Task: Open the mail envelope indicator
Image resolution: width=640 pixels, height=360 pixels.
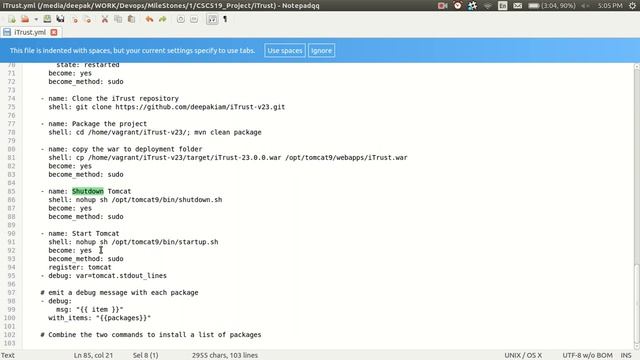Action: pos(518,6)
